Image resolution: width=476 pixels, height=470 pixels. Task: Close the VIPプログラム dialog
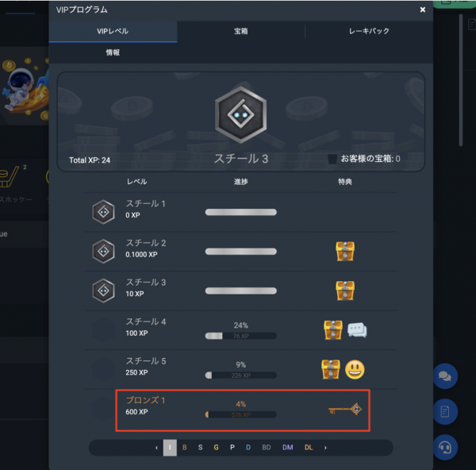tap(422, 10)
